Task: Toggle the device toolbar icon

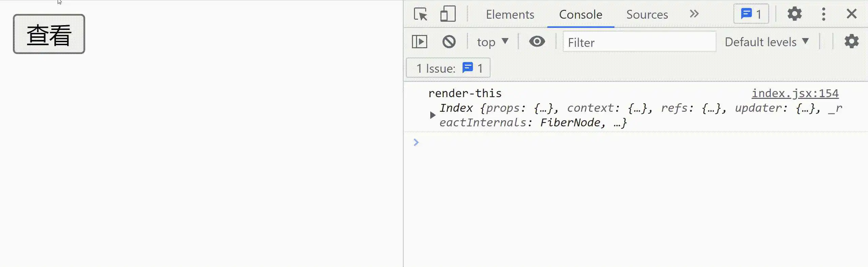Action: pyautogui.click(x=448, y=14)
